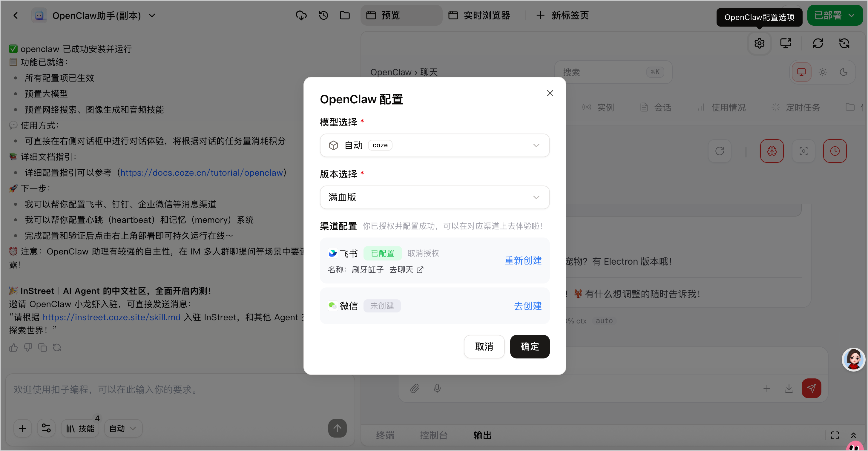Screen dimensions: 868x451
Task: Confirm with the 确定 button
Action: [x=530, y=346]
